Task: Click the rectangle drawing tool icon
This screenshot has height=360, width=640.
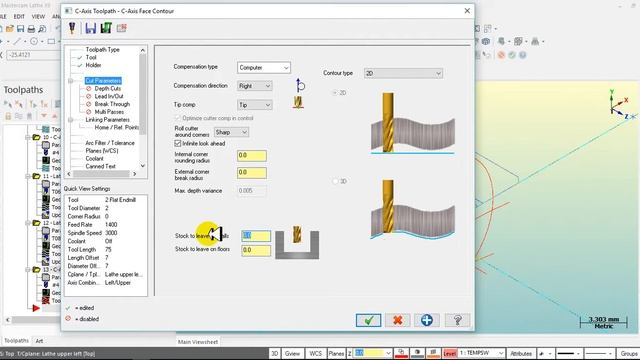Action: point(51,41)
